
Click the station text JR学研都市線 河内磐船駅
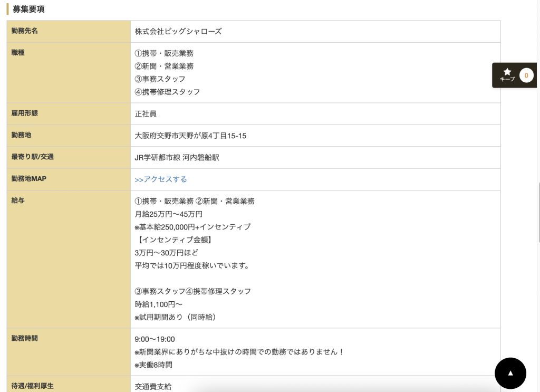pyautogui.click(x=177, y=158)
